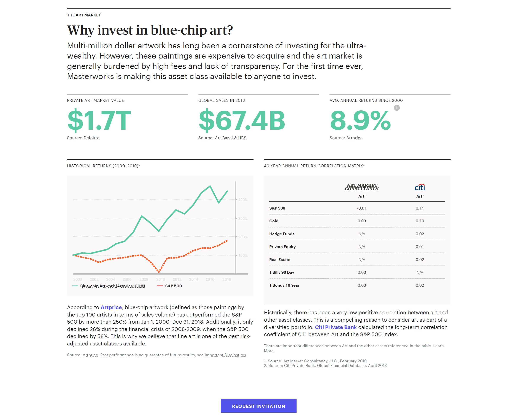Click the purple Artprice link in paragraph
The image size is (520, 420).
111,307
